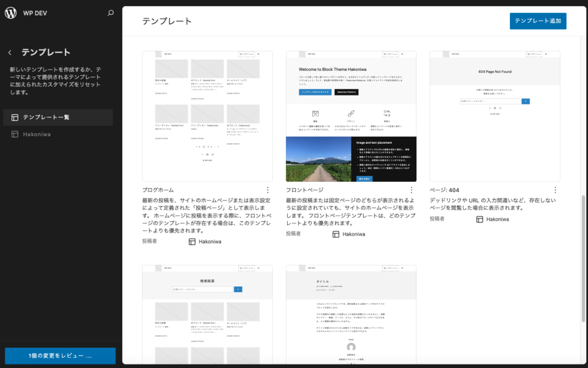Open the フロントページ three-dot options menu
This screenshot has height=368, width=588.
point(411,190)
